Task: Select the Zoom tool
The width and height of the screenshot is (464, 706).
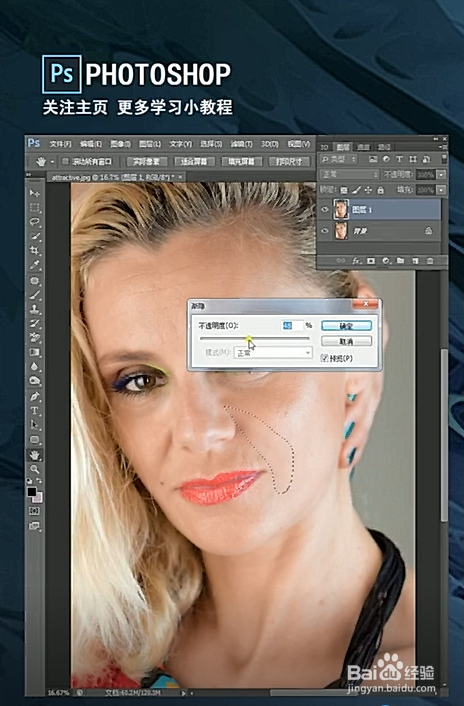Action: pos(35,469)
